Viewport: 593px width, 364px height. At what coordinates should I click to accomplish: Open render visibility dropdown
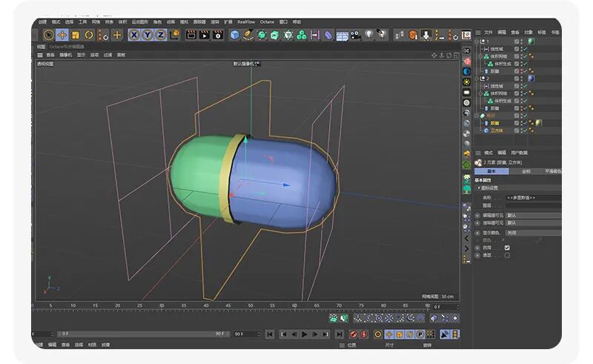(x=533, y=223)
